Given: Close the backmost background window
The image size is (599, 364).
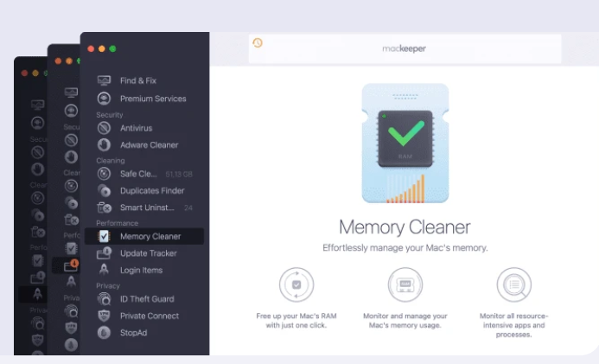Looking at the screenshot, I should [24, 73].
